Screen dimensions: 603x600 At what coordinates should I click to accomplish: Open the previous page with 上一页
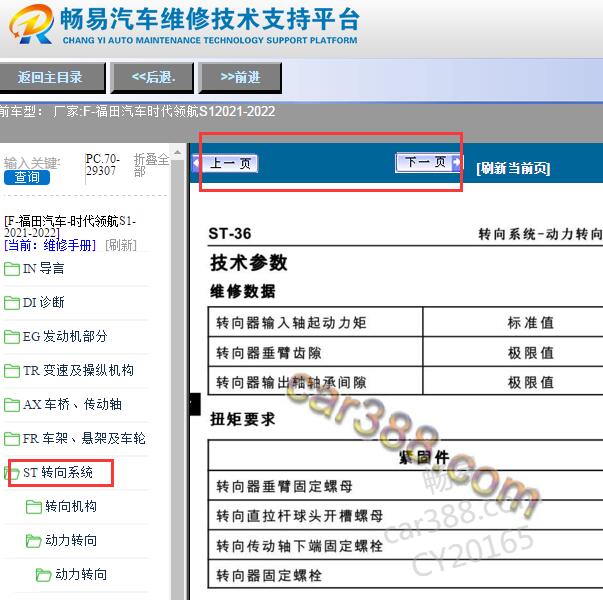coord(226,163)
